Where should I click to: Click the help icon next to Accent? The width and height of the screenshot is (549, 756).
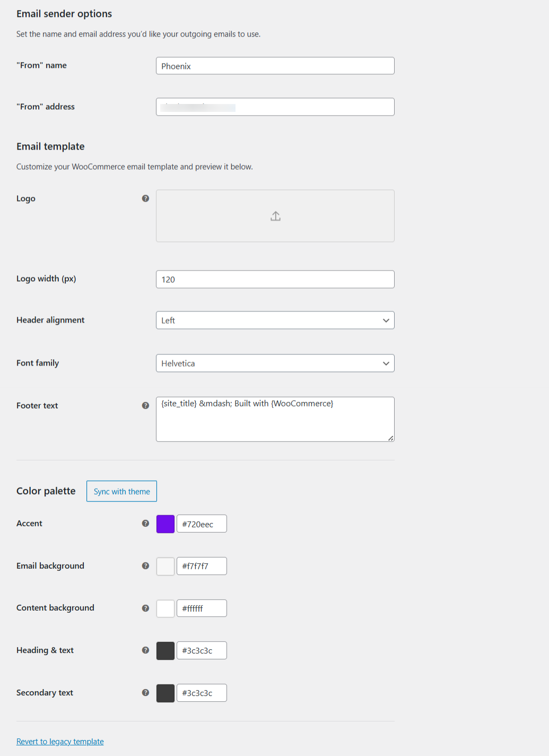click(145, 523)
